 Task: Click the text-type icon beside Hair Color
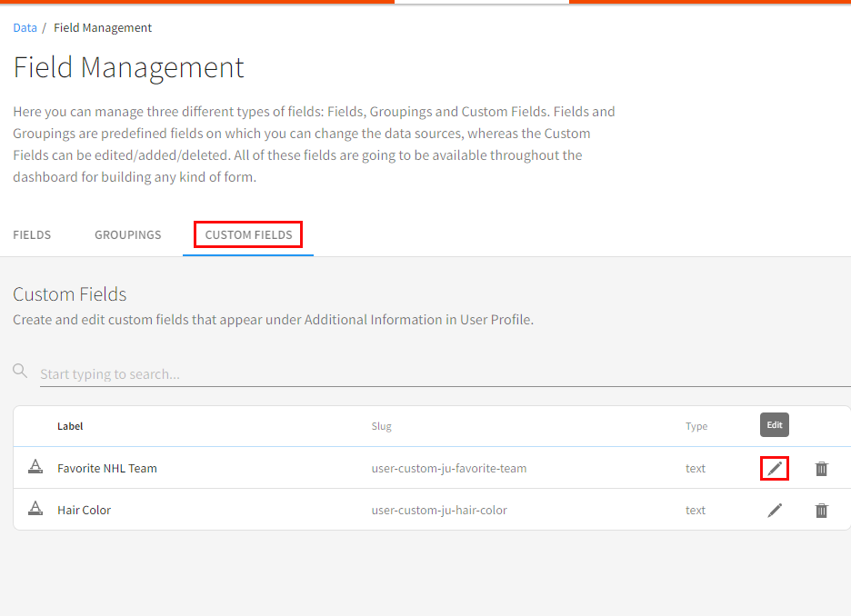point(35,510)
